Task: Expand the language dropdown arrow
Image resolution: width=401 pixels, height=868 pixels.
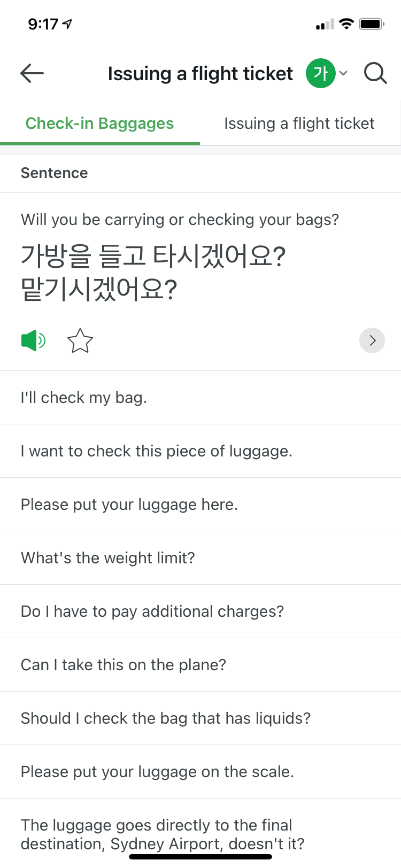Action: pyautogui.click(x=344, y=73)
